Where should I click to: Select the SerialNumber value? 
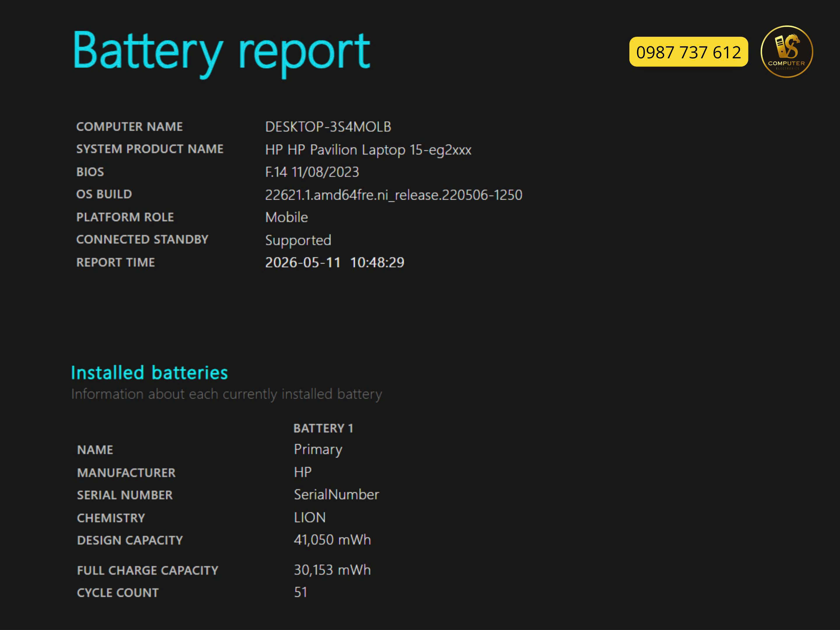(x=337, y=494)
